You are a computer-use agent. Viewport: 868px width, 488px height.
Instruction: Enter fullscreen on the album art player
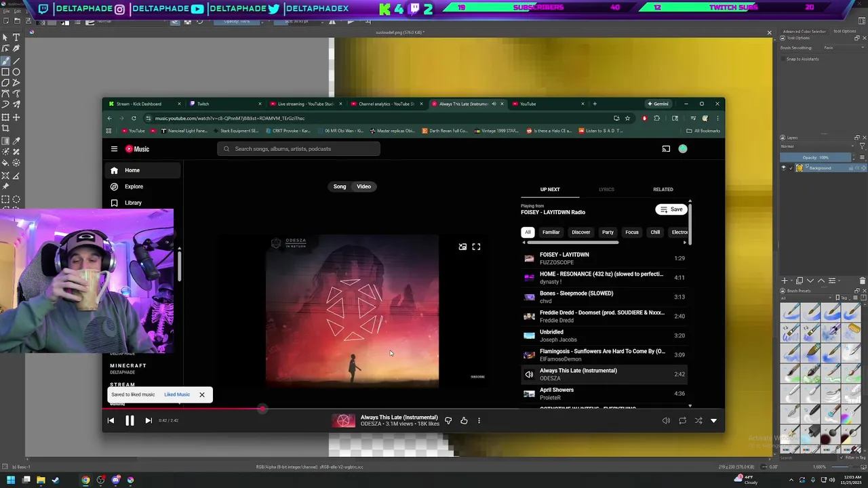pyautogui.click(x=476, y=247)
